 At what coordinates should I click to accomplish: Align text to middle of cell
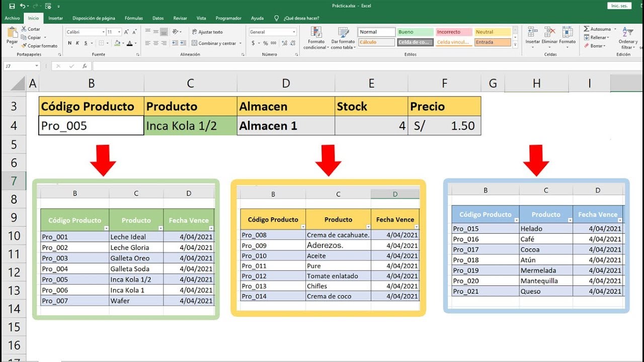click(155, 32)
